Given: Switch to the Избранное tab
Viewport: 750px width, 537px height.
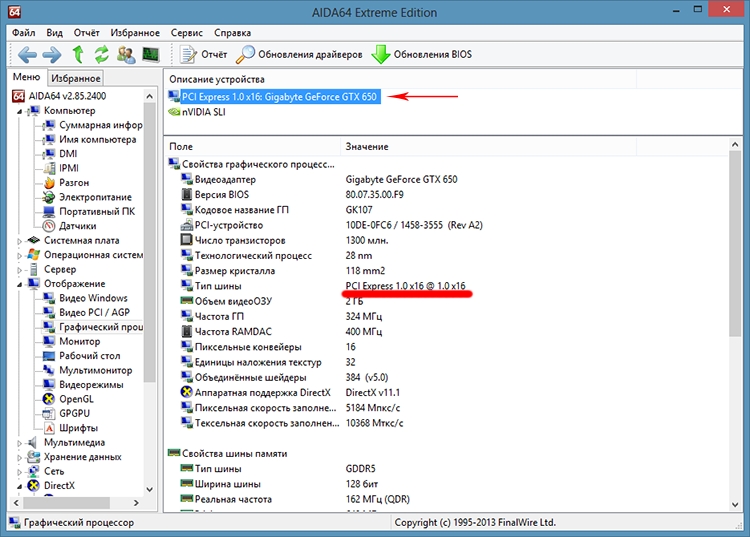Looking at the screenshot, I should click(x=76, y=78).
